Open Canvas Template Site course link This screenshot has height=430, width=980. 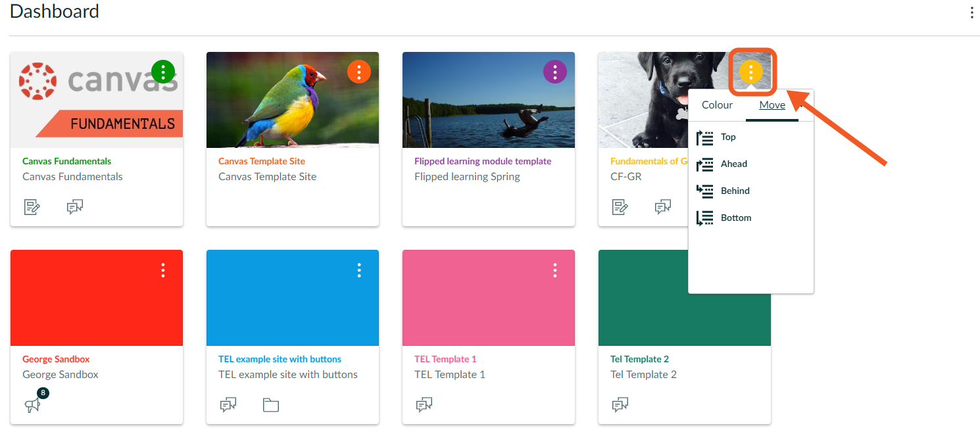pyautogui.click(x=262, y=161)
